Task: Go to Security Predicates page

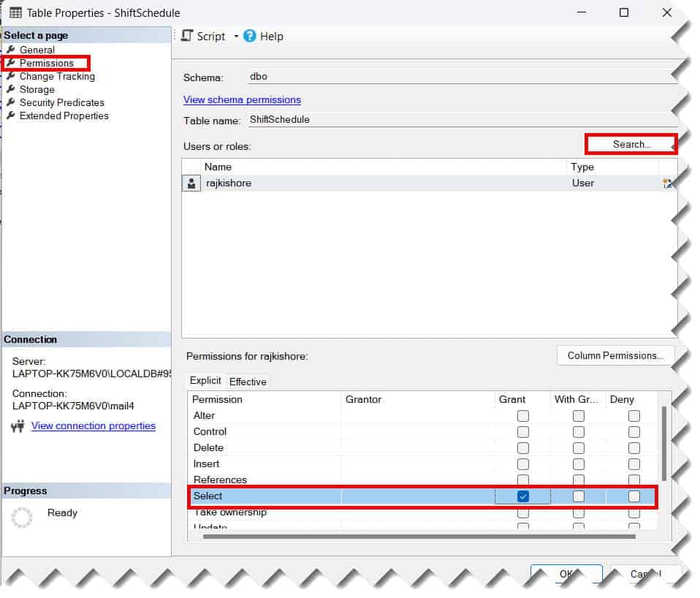Action: pos(61,102)
